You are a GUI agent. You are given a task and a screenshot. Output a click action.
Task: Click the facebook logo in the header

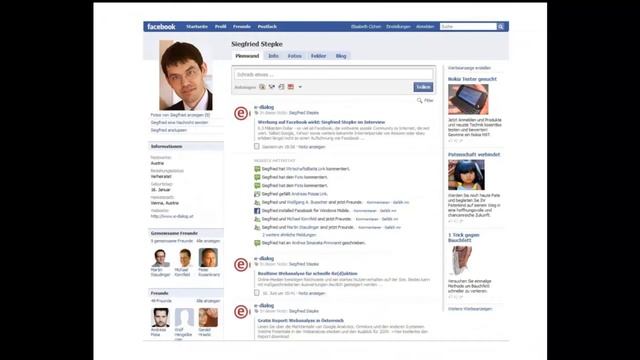pos(161,27)
